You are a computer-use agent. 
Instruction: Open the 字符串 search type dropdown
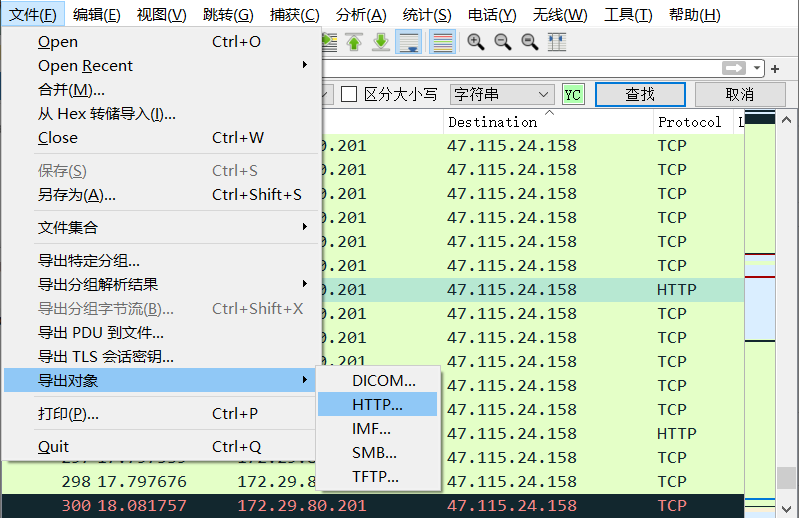click(502, 94)
